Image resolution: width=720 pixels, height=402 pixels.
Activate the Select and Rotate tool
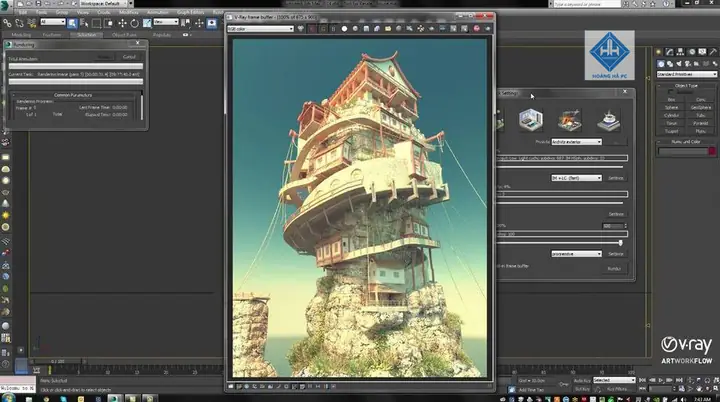134,23
